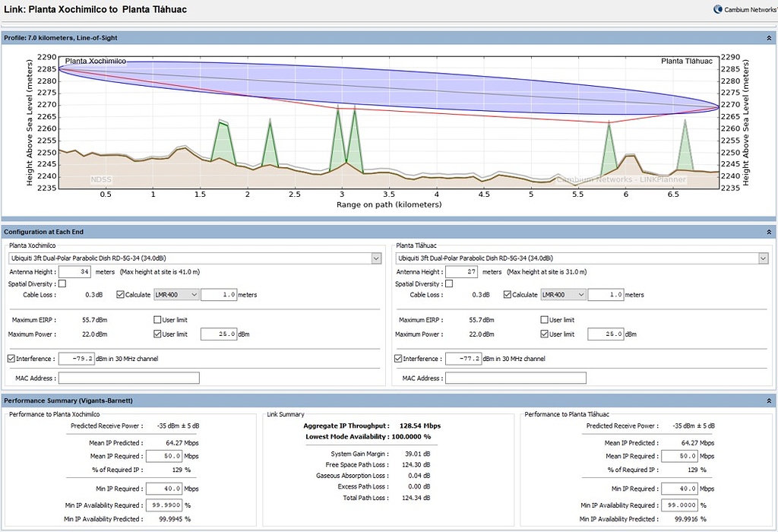This screenshot has height=532, width=778.
Task: Toggle Spatial Diversity for Planta Xochimilco
Action: point(62,284)
